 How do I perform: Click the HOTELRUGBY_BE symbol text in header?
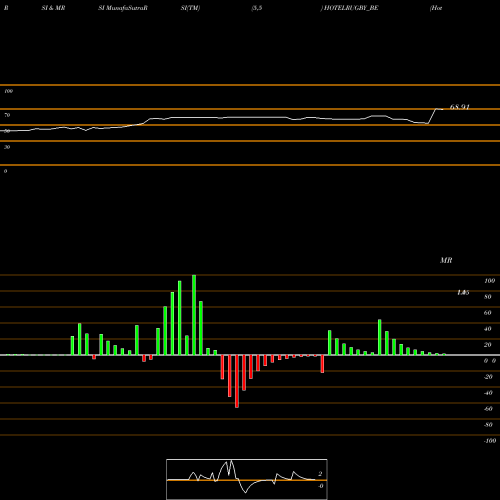pyautogui.click(x=351, y=8)
